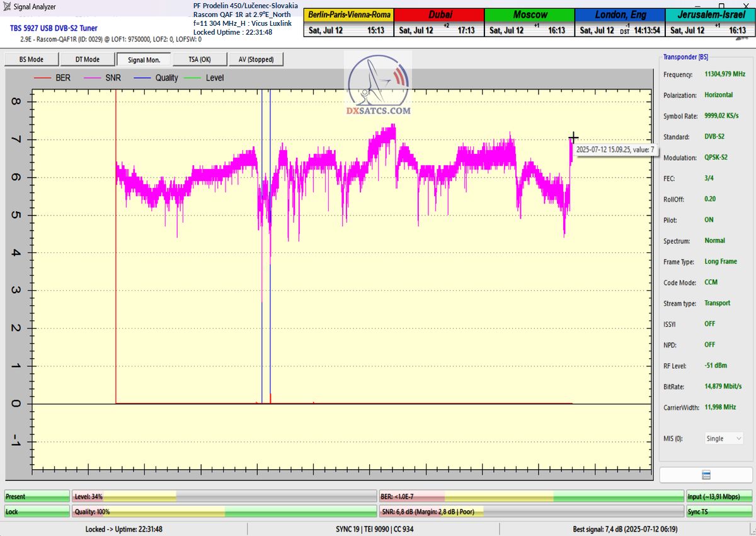Switch to BS Mode
Screen dimensions: 756x536
(x=31, y=59)
